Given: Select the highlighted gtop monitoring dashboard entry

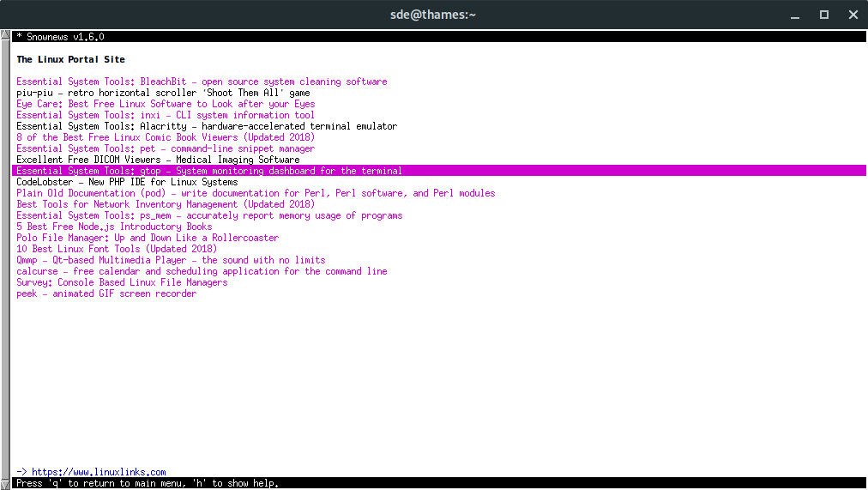Looking at the screenshot, I should [439, 171].
